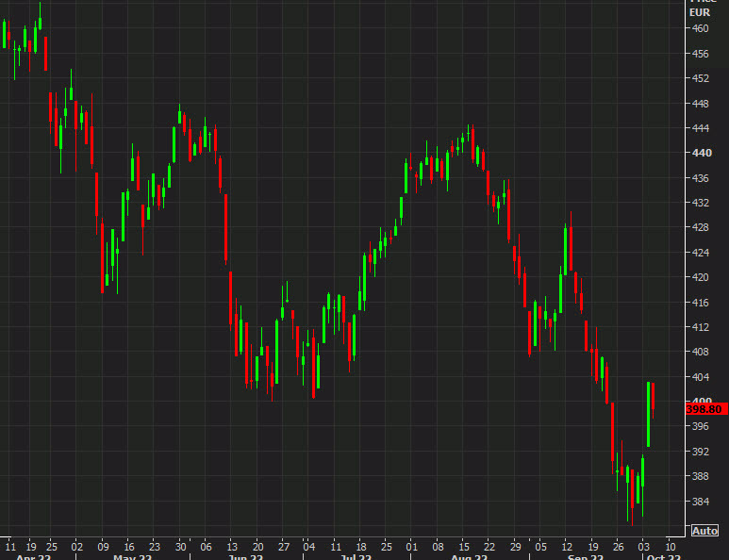Image resolution: width=729 pixels, height=560 pixels.
Task: Click the 388 price axis label
Action: [x=700, y=476]
